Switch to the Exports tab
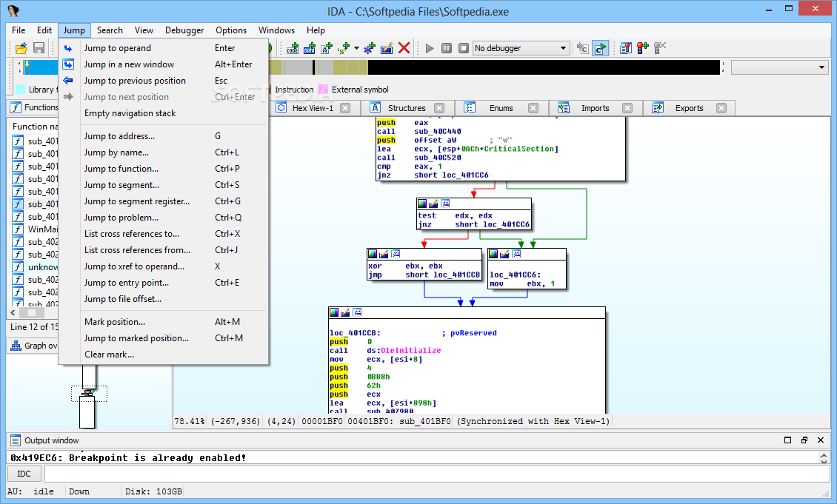 click(689, 108)
